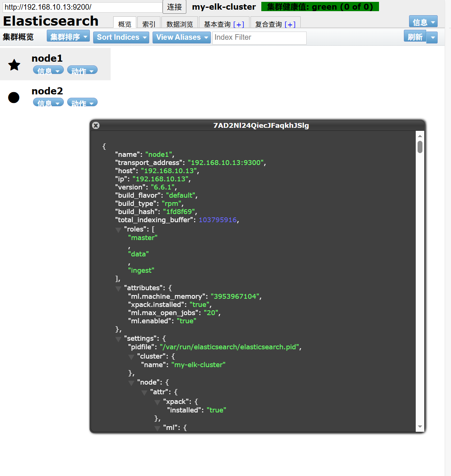Open the 动作 dropdown for node1
The image size is (451, 476).
coord(82,70)
